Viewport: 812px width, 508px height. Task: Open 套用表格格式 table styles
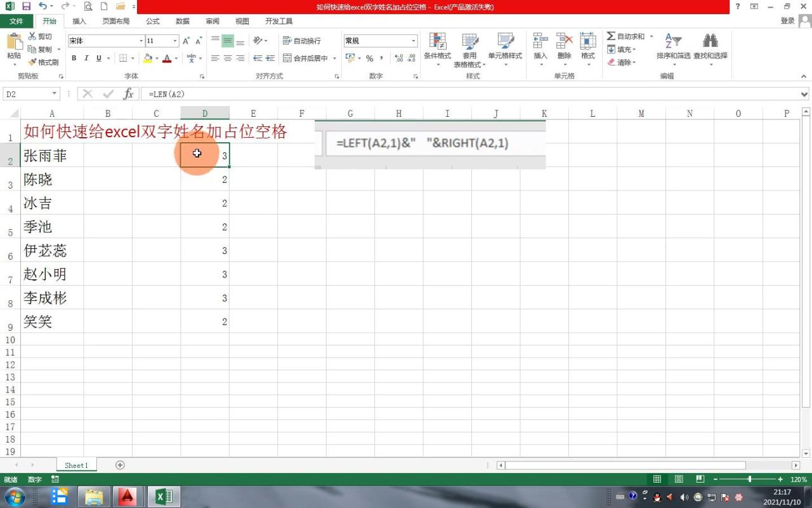(x=469, y=50)
